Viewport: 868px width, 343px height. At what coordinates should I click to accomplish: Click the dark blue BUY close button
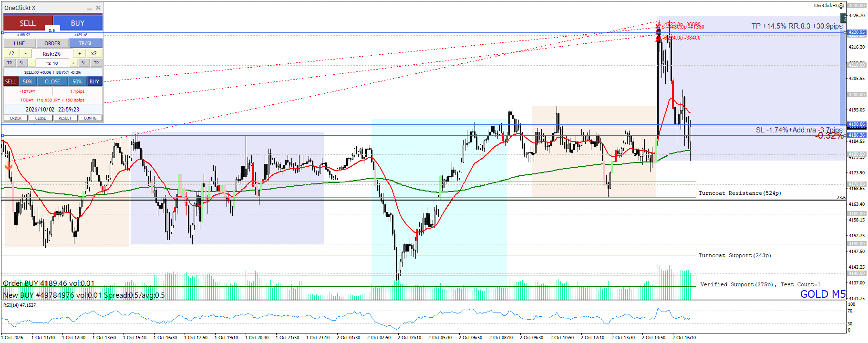pyautogui.click(x=94, y=81)
